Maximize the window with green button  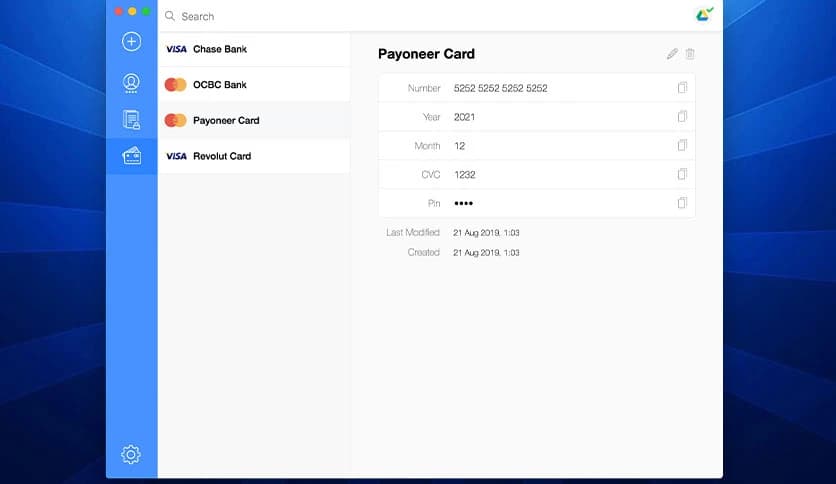[146, 11]
